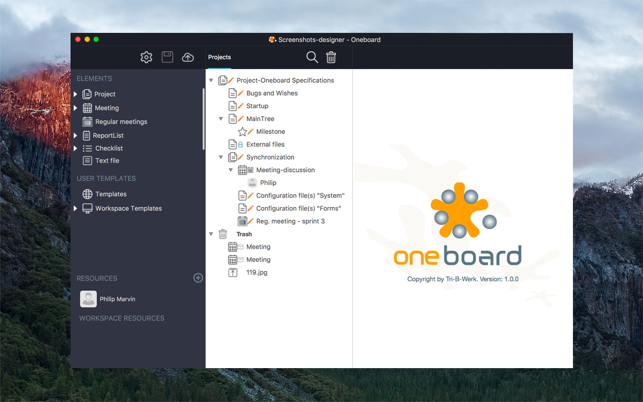Collapse the Synchronization node arrow
Screen dimensions: 643x402
pos(221,157)
